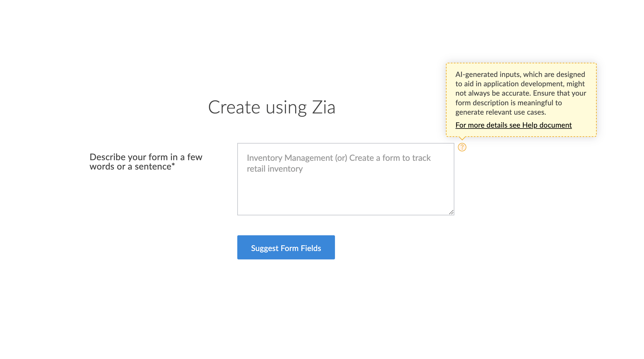Click the word "Zia" in the title

324,107
